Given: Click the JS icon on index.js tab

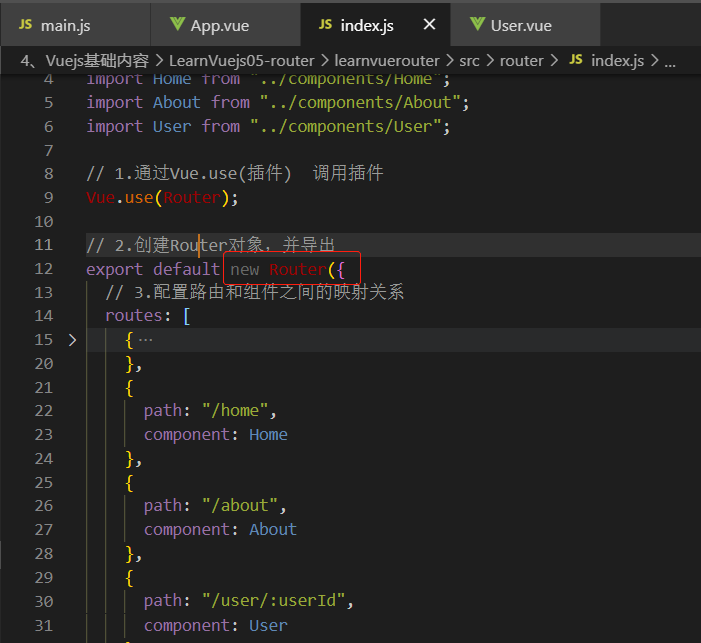Looking at the screenshot, I should click(325, 25).
